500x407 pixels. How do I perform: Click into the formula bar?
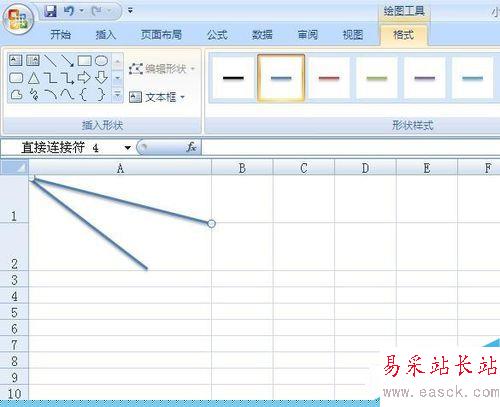pyautogui.click(x=351, y=147)
